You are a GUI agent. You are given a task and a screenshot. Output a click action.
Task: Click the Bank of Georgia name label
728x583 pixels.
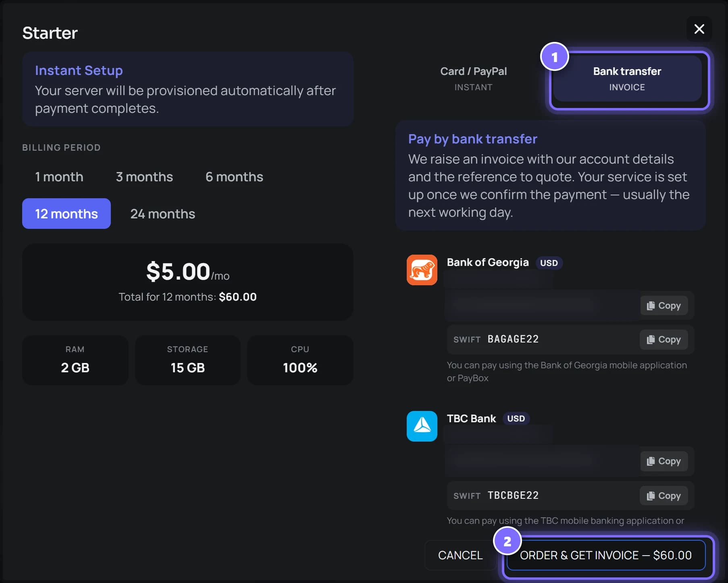point(488,262)
